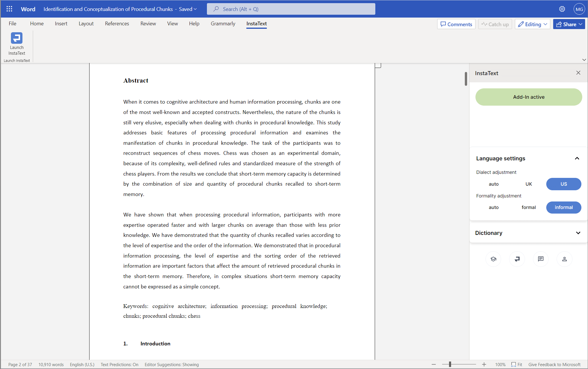The width and height of the screenshot is (588, 369).
Task: Expand the Dictionary section
Action: (x=578, y=233)
